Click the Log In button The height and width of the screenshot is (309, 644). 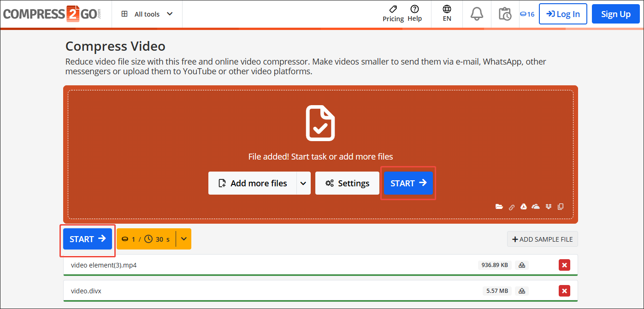point(563,14)
